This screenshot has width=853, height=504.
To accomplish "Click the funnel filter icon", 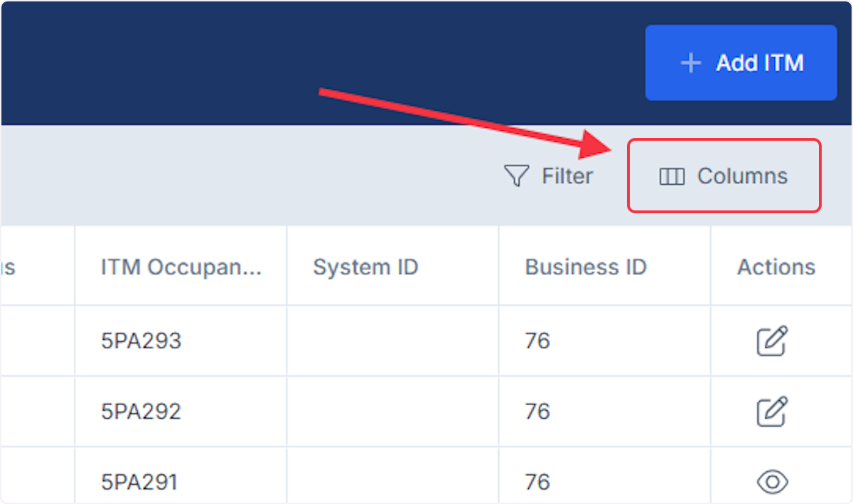I will point(516,176).
